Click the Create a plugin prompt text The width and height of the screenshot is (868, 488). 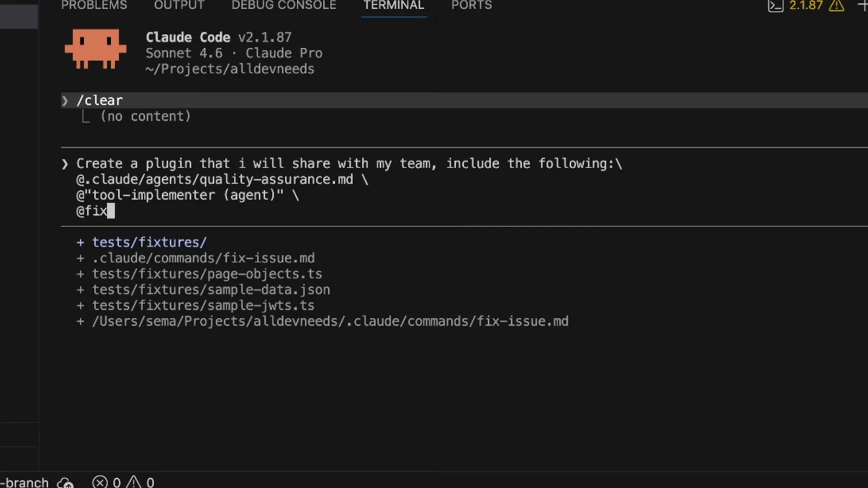point(349,164)
